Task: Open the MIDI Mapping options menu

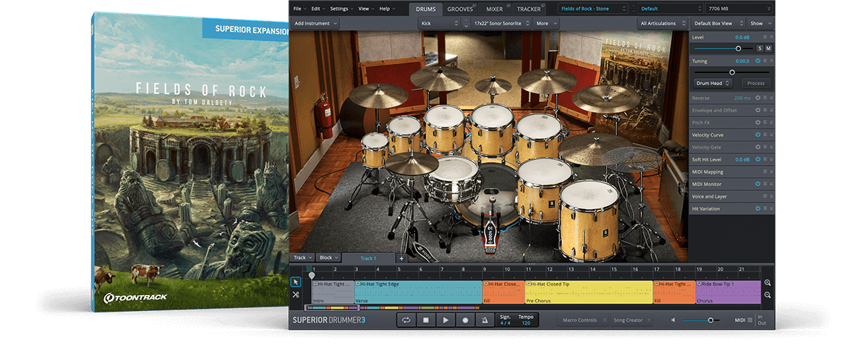Action: (x=765, y=172)
